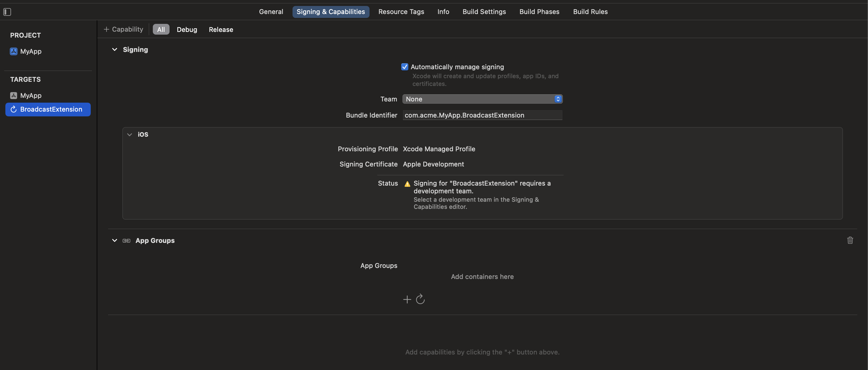Select the Debug configuration filter
Screen dimensions: 868x370
click(187, 29)
